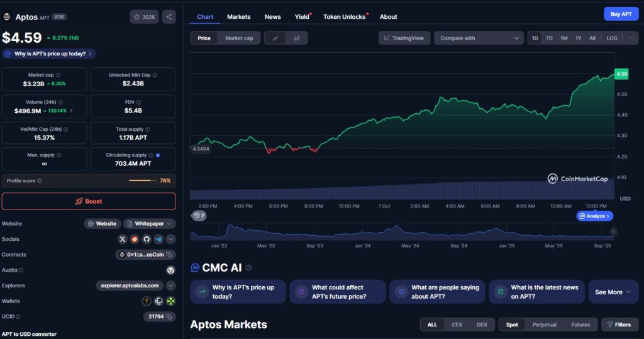Screen dimensions: 644x339
Task: Set chart range to 7D
Action: tap(549, 38)
